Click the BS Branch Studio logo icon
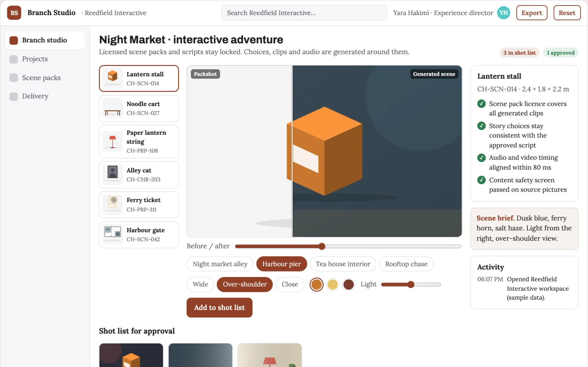588x367 pixels. click(x=14, y=13)
